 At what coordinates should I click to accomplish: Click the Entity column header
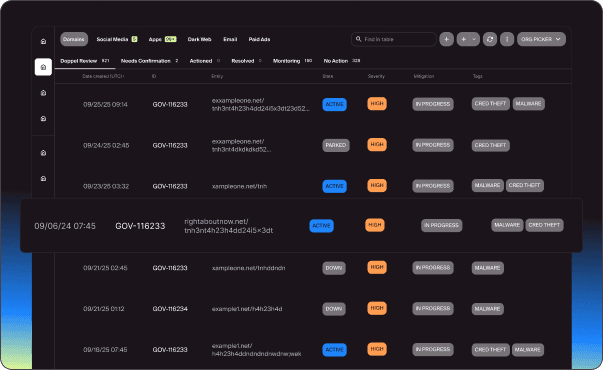[x=217, y=76]
